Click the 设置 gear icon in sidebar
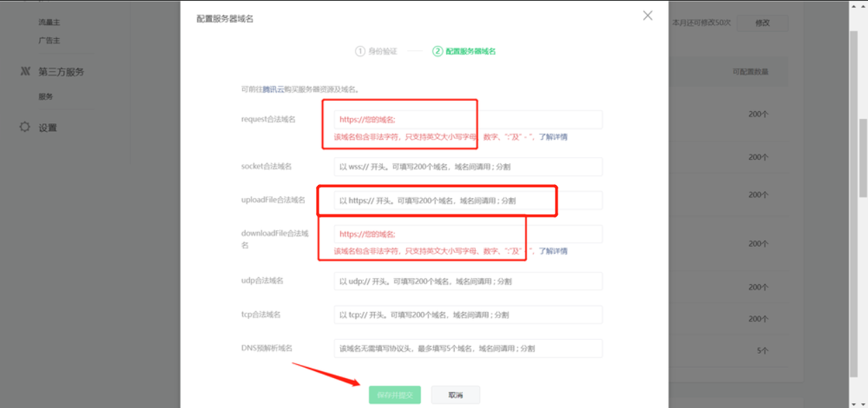Screen dimensions: 868x408 tap(25, 127)
